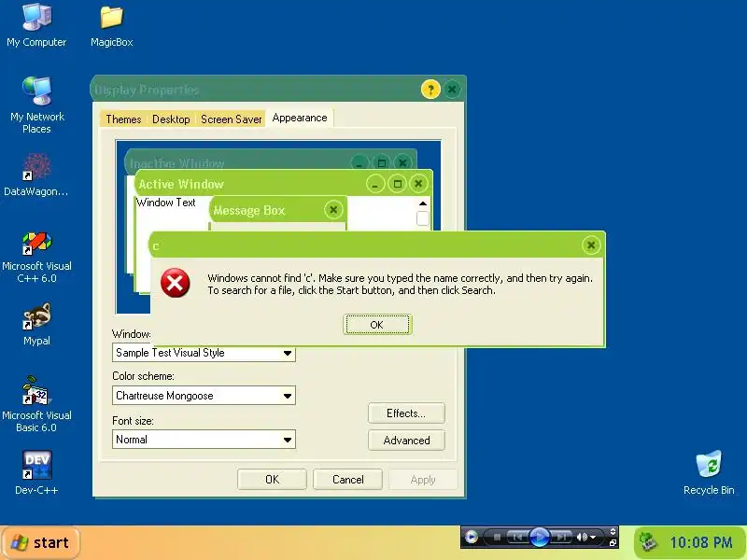
Task: Click the Inactive Window preview maximize button
Action: 381,162
